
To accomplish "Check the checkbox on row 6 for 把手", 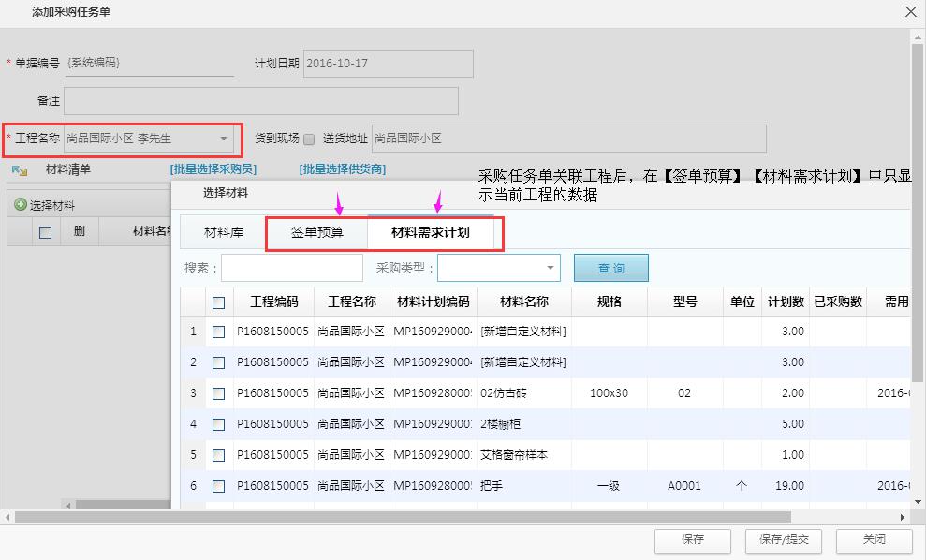I will pos(217,485).
